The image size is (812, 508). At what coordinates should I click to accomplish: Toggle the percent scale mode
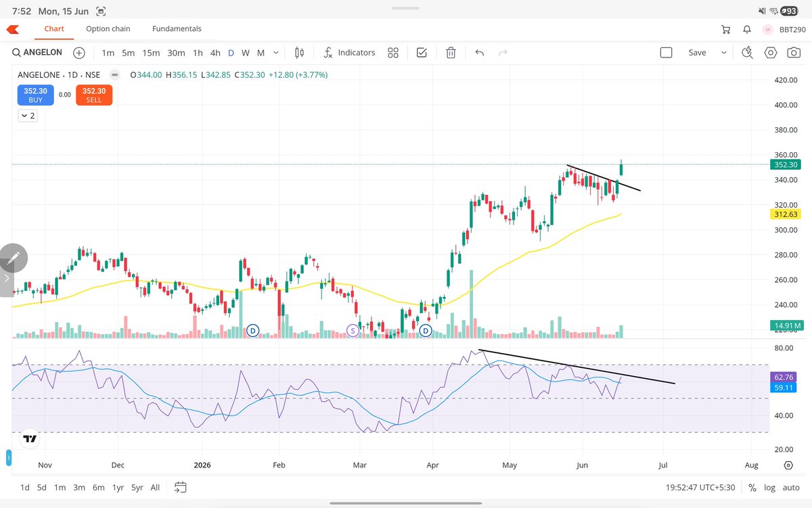tap(752, 487)
